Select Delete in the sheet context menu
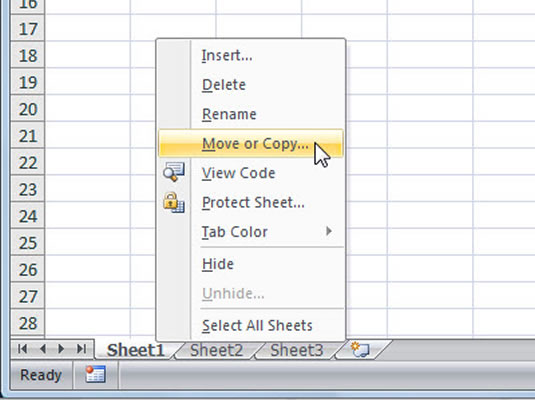Image resolution: width=535 pixels, height=400 pixels. point(251,85)
